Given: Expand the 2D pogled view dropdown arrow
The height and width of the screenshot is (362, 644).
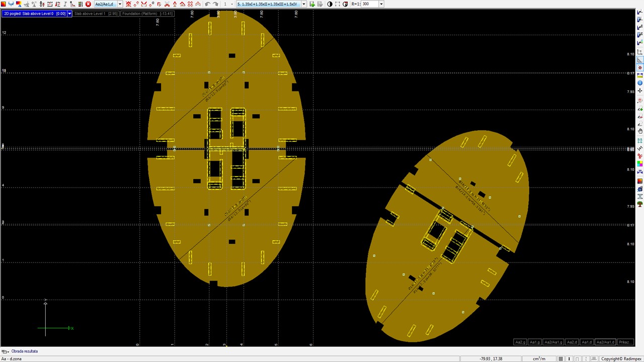Looking at the screenshot, I should 69,14.
